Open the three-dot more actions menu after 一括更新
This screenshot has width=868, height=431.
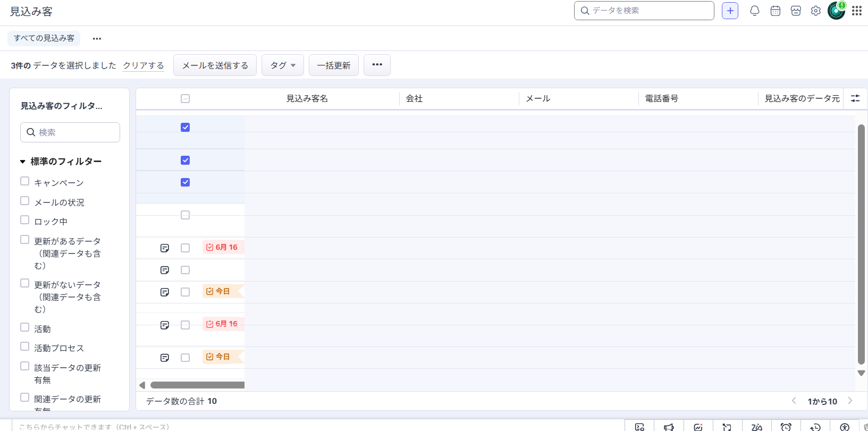(x=377, y=65)
